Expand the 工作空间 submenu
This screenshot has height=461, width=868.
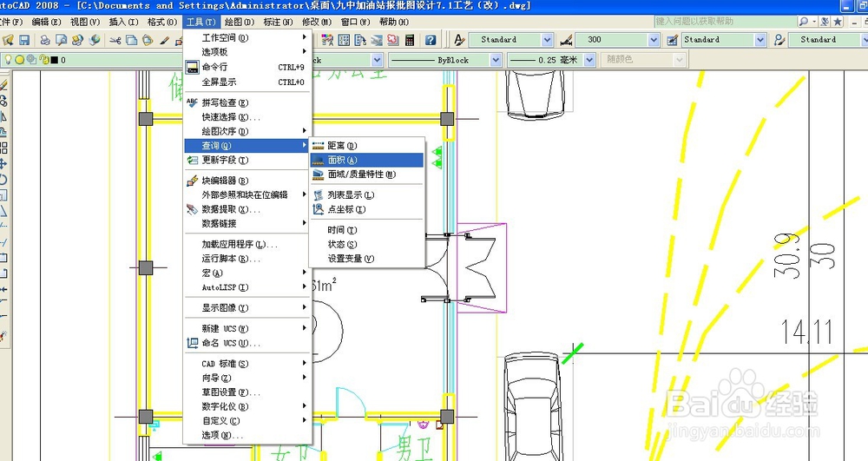point(247,37)
